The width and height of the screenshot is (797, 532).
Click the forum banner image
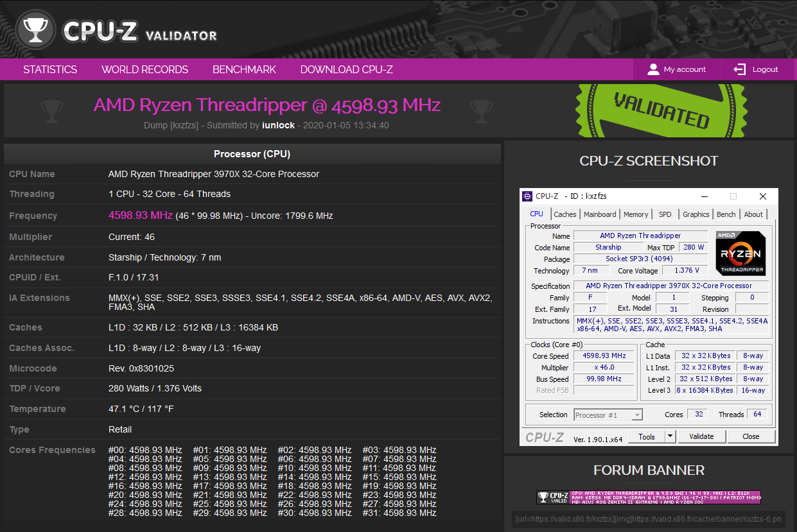pyautogui.click(x=649, y=497)
